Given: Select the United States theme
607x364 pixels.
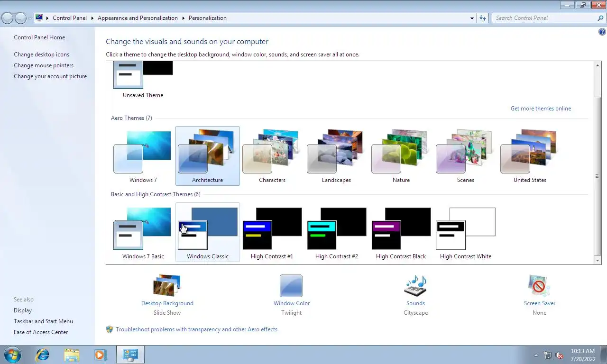Looking at the screenshot, I should pos(530,156).
